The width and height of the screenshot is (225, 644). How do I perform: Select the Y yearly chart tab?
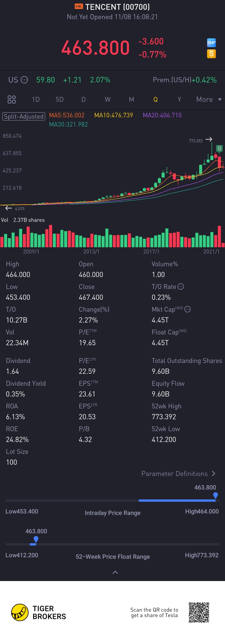click(179, 99)
